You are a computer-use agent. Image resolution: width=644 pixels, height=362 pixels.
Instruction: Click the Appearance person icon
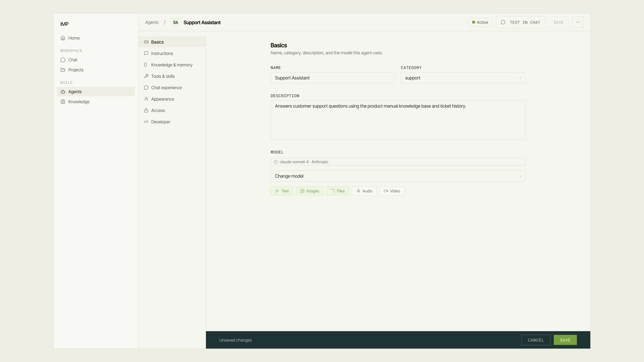tap(146, 99)
